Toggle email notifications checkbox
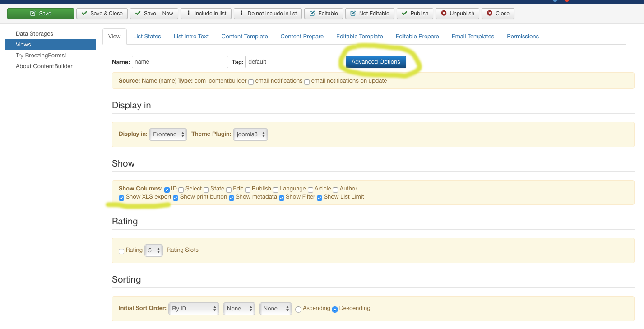The height and width of the screenshot is (329, 644). click(251, 82)
